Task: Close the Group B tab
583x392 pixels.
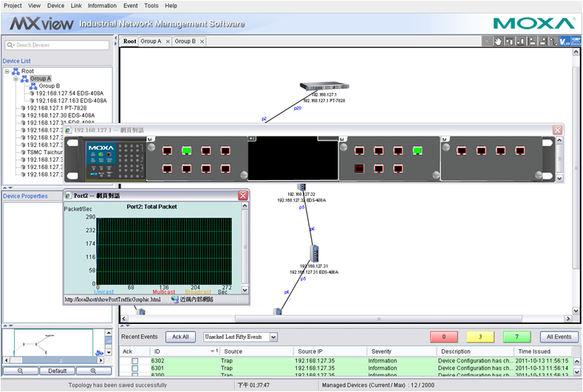Action: 202,41
